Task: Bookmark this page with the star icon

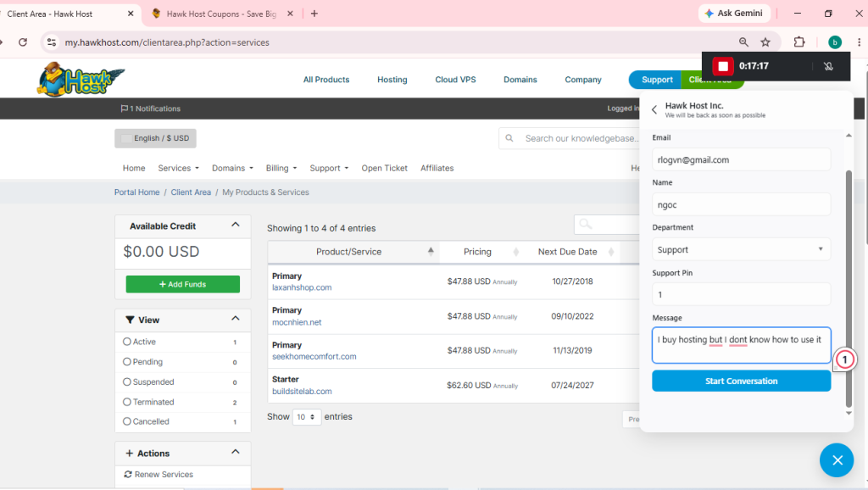Action: point(765,42)
